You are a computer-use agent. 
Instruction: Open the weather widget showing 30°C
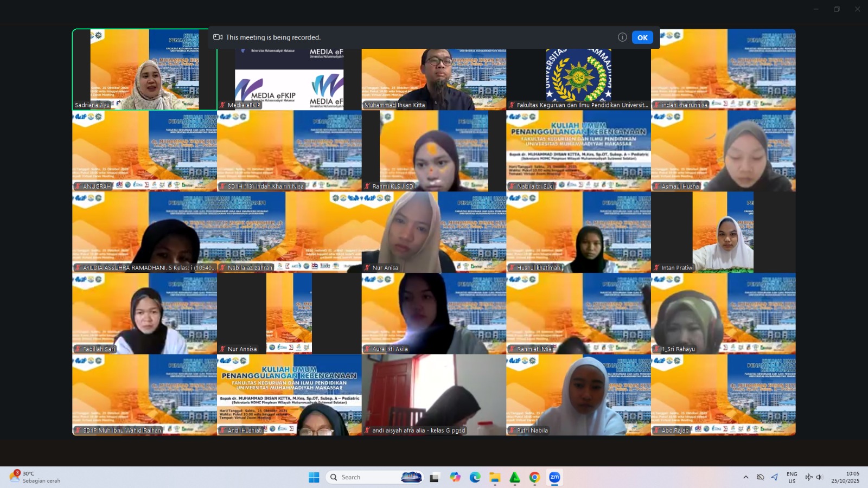35,477
